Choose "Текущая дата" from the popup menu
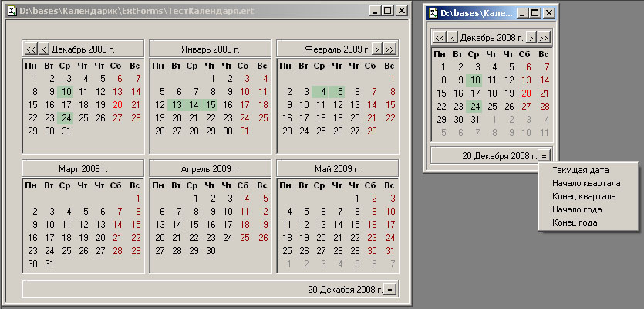This screenshot has width=644, height=309. click(579, 170)
